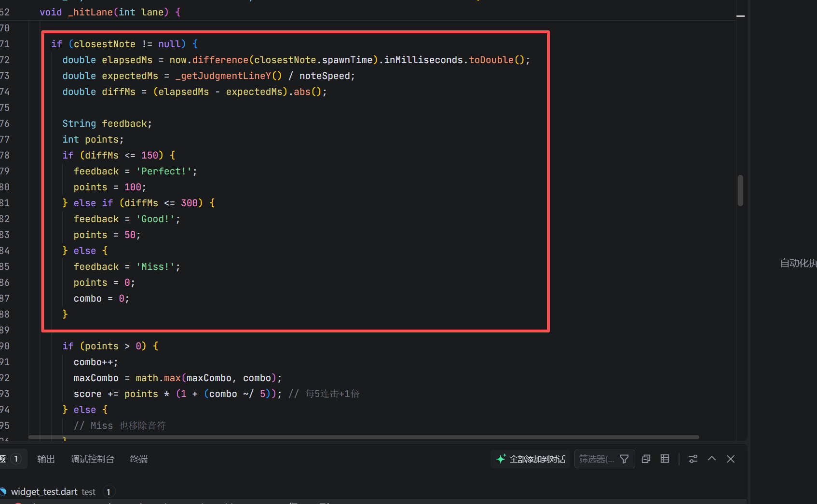Click the editor horizontal scrollbar

[364, 437]
